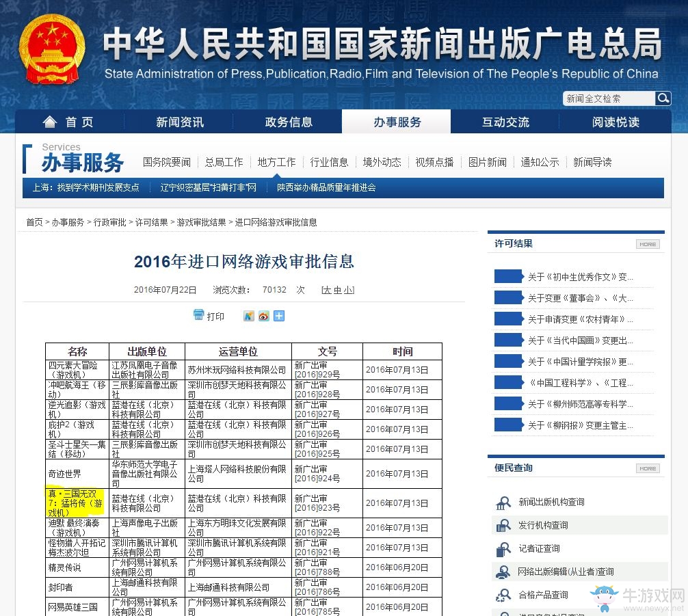The width and height of the screenshot is (688, 616).
Task: Open 新闻出版机构查询 link
Action: (x=551, y=503)
